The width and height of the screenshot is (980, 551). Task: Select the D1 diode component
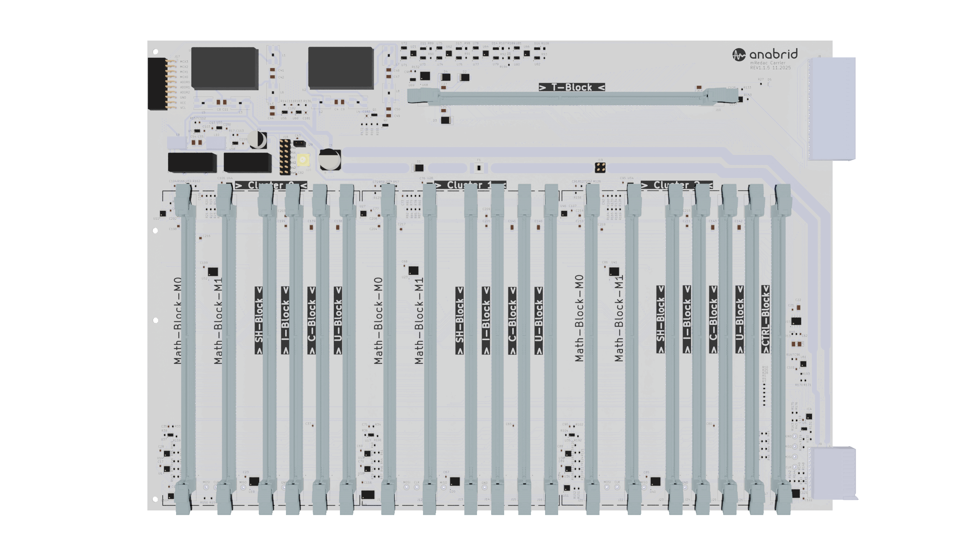click(x=418, y=168)
